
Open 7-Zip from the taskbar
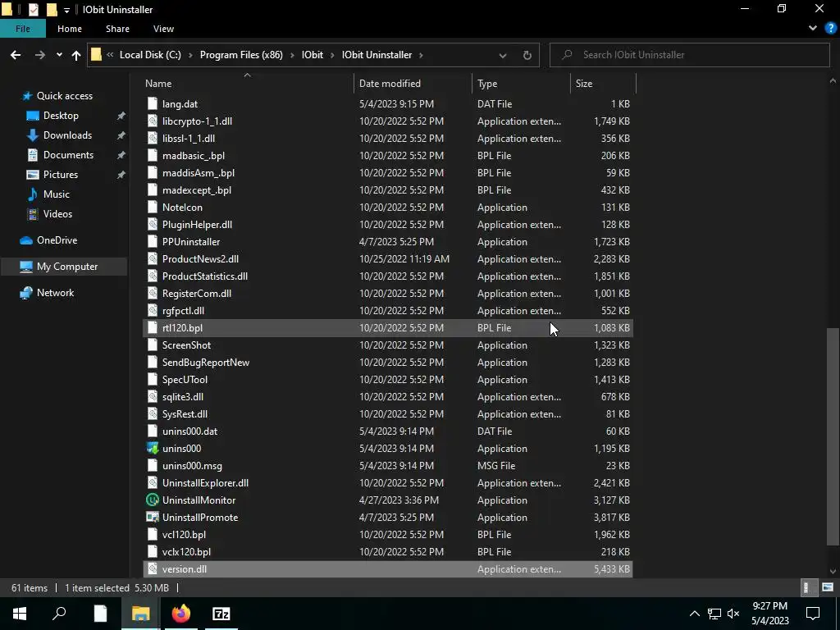(221, 614)
